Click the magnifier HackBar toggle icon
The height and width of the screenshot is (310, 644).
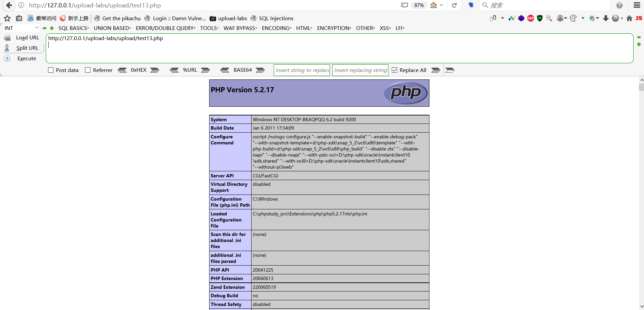[x=549, y=18]
